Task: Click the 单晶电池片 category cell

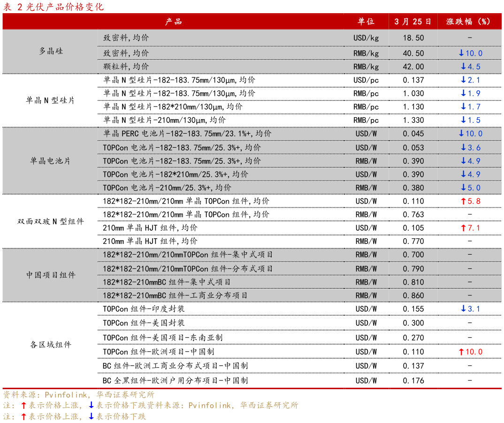Action: click(51, 160)
